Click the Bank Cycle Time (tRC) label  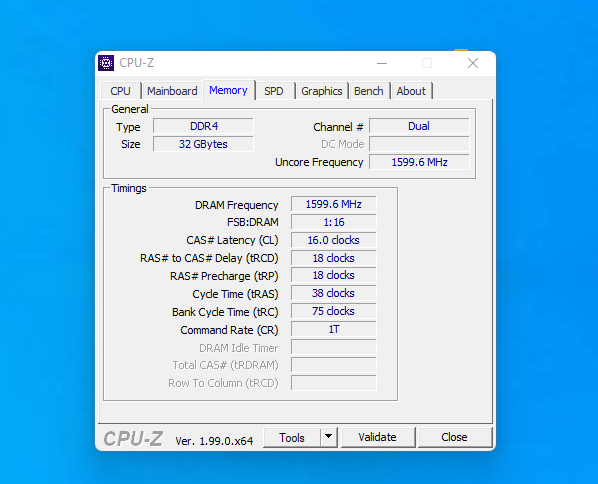click(x=225, y=312)
